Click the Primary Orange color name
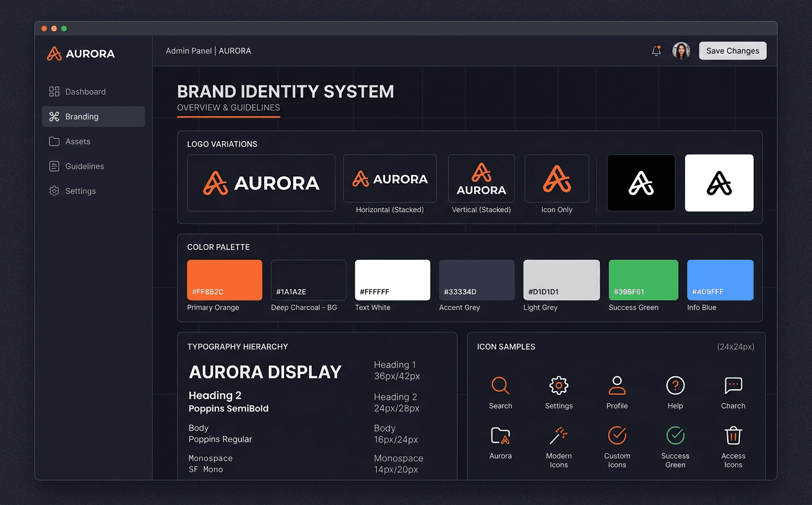The image size is (812, 505). tap(213, 308)
